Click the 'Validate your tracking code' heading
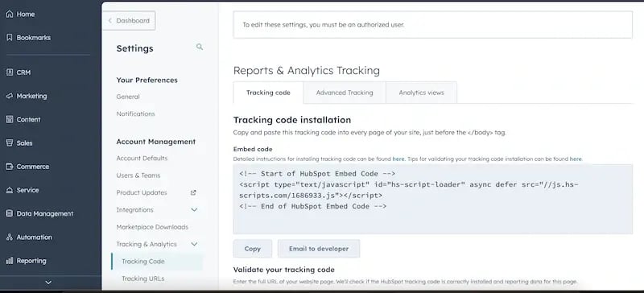The image size is (644, 293). point(284,270)
